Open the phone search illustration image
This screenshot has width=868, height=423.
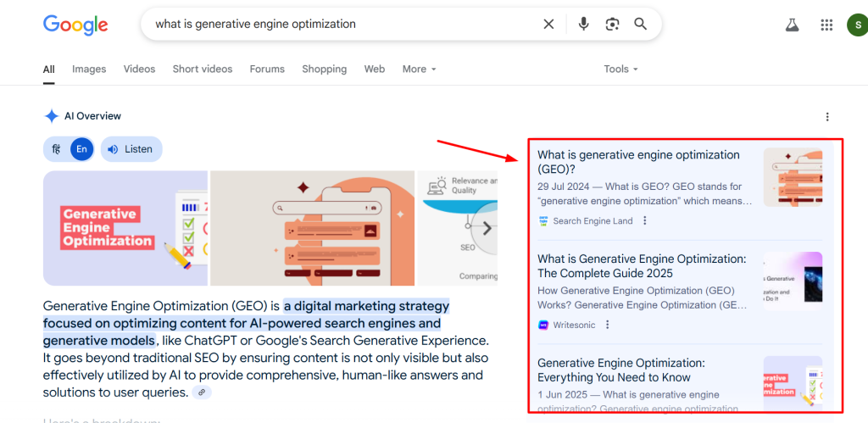click(x=312, y=228)
